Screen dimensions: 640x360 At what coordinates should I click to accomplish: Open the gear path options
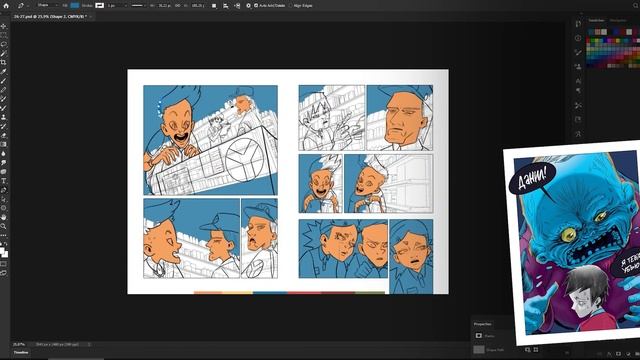[248, 6]
